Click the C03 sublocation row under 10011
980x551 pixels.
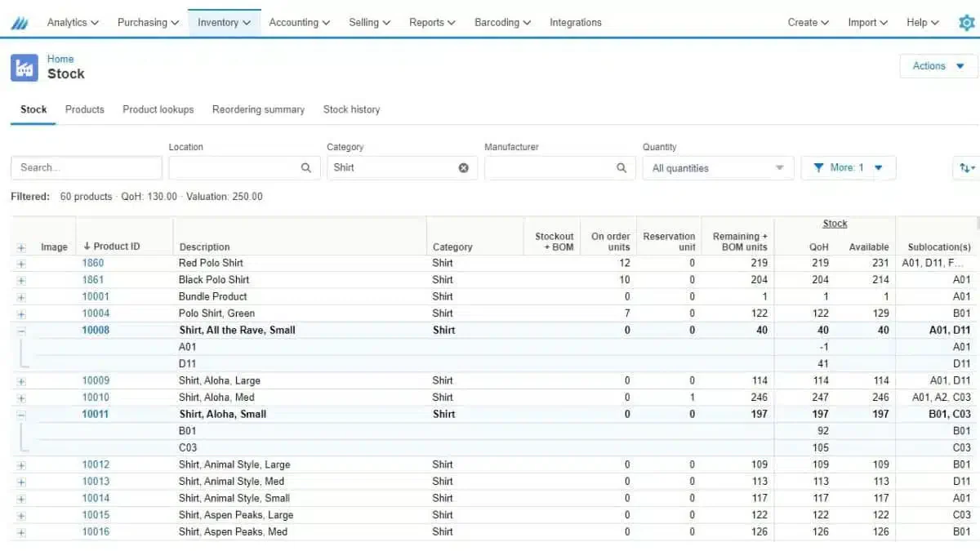494,448
